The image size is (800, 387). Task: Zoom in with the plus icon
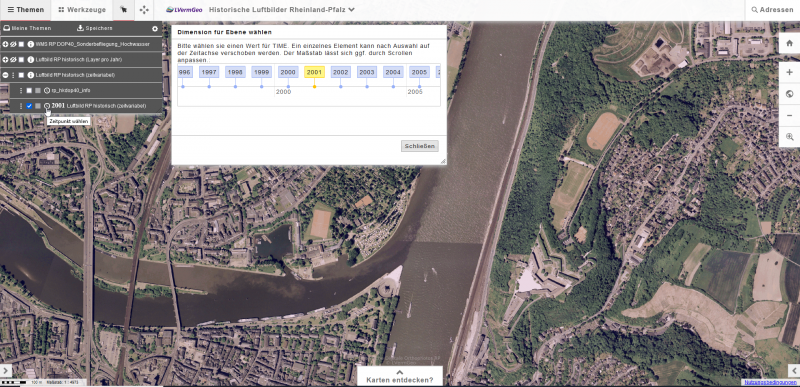(x=789, y=72)
